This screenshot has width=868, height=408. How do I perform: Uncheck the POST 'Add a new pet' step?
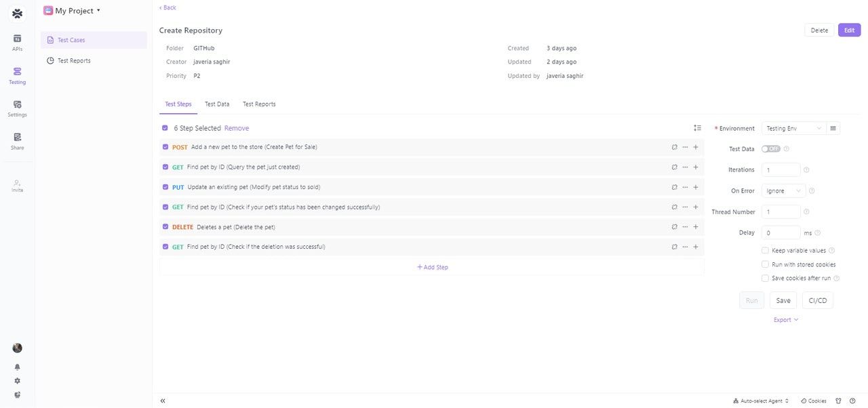tap(165, 147)
